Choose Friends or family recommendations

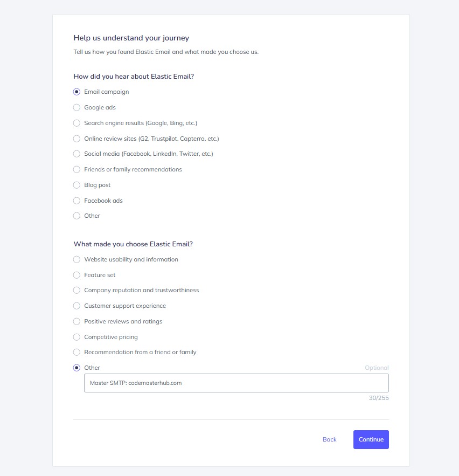coord(76,169)
